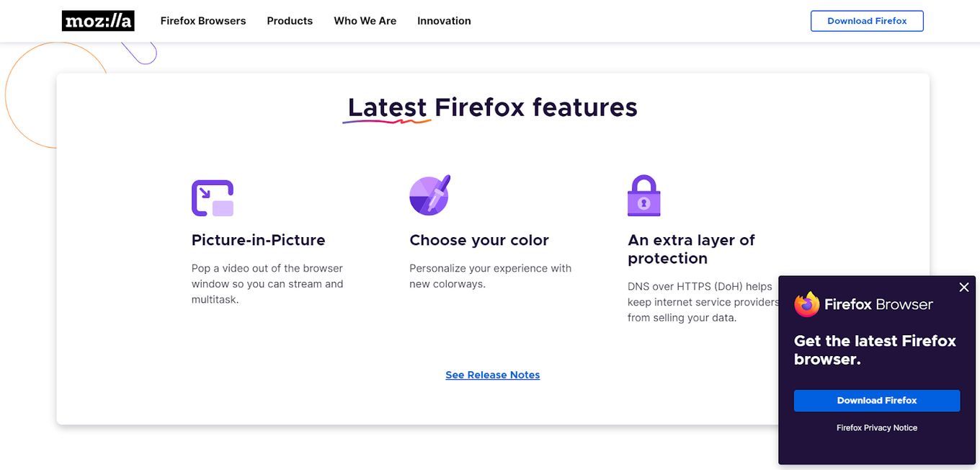Close the Firefox Browser popup

click(x=964, y=288)
